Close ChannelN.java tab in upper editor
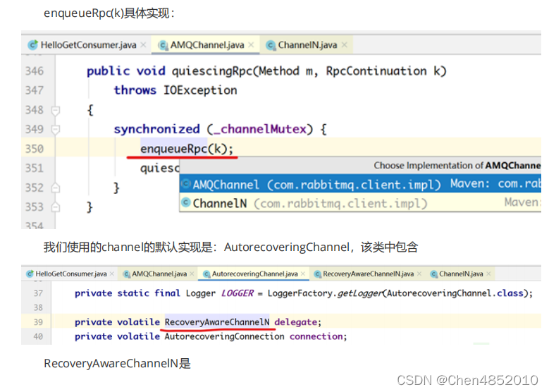The image size is (549, 392). [x=345, y=45]
